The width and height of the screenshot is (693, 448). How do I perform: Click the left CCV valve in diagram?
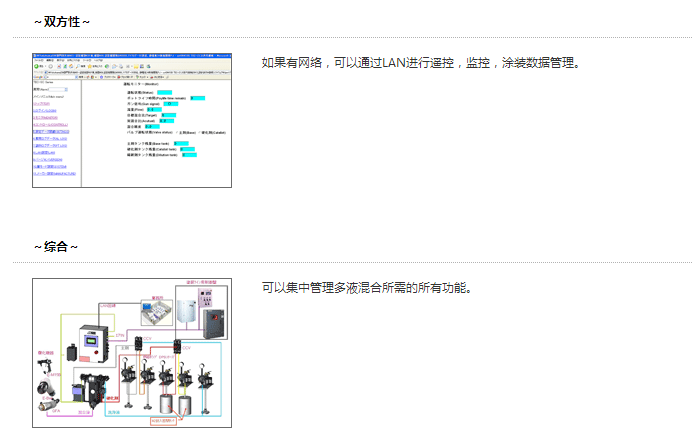pos(140,343)
